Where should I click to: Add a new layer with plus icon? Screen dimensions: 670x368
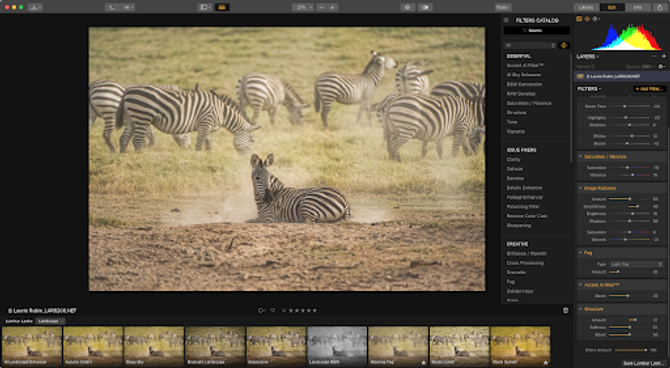tap(664, 56)
